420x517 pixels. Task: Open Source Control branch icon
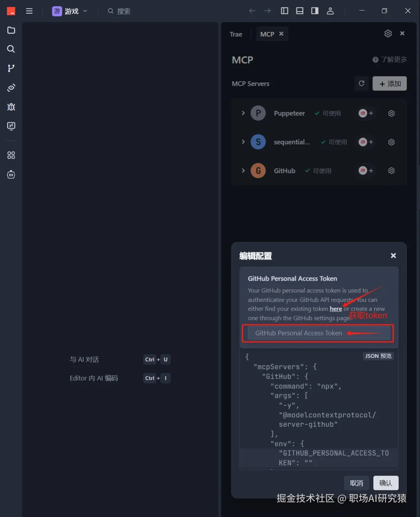(11, 68)
